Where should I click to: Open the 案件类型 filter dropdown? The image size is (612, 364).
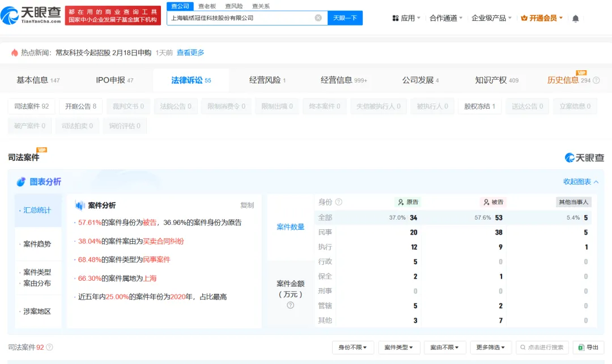point(398,347)
